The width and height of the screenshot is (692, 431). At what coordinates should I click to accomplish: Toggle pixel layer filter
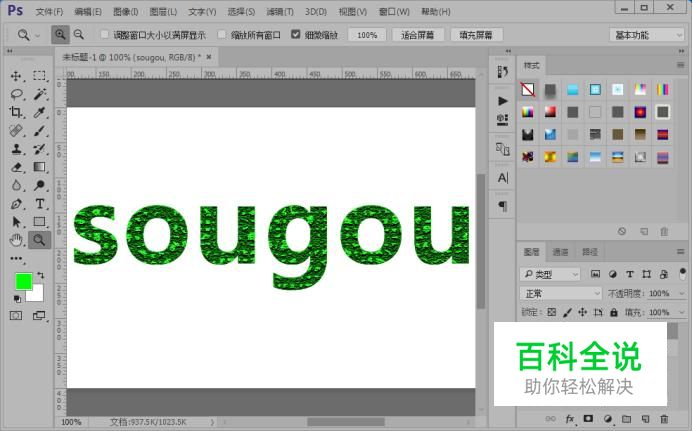pos(595,274)
